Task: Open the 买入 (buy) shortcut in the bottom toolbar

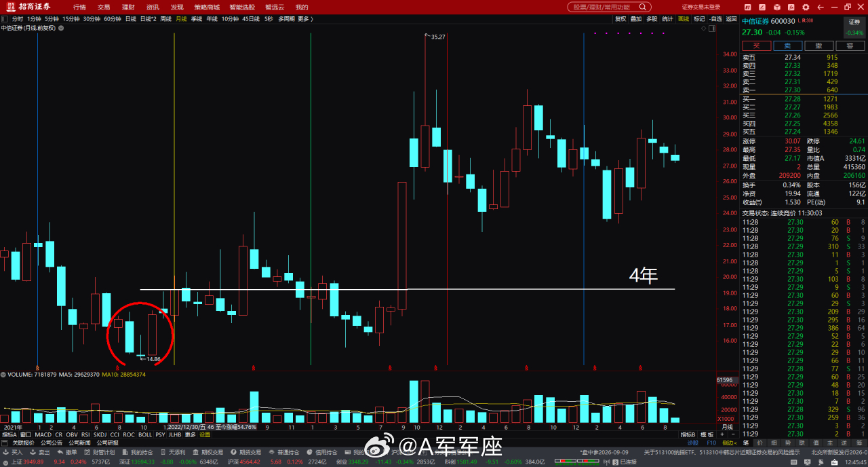Action: (14, 452)
